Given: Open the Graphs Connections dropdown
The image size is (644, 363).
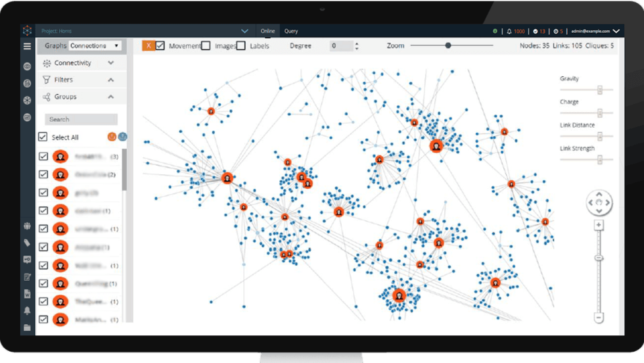Looking at the screenshot, I should pyautogui.click(x=95, y=46).
